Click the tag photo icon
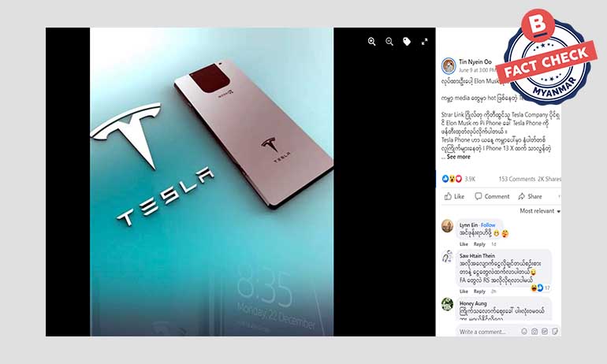The height and width of the screenshot is (364, 607). tap(407, 42)
